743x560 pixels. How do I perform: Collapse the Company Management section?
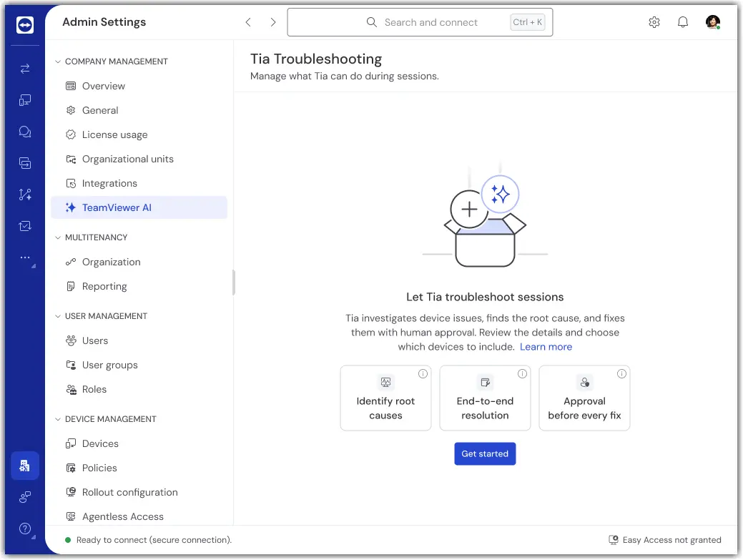pyautogui.click(x=58, y=62)
